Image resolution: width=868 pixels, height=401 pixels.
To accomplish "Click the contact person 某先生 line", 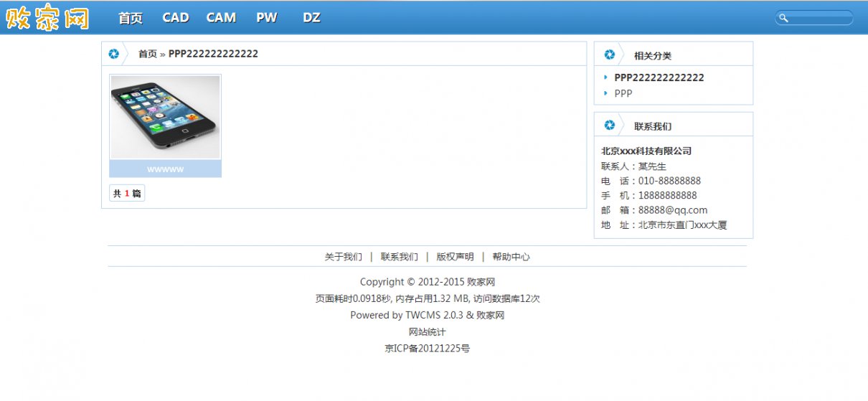I will pos(634,166).
